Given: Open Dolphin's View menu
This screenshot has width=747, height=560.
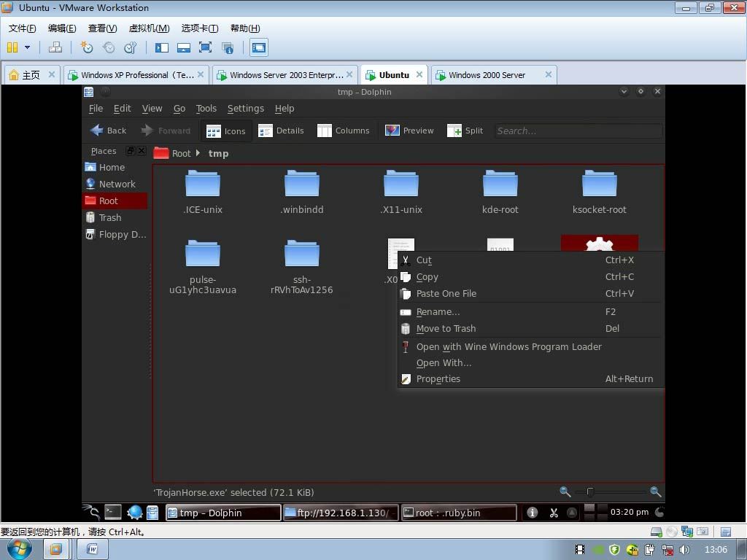Looking at the screenshot, I should pos(152,109).
